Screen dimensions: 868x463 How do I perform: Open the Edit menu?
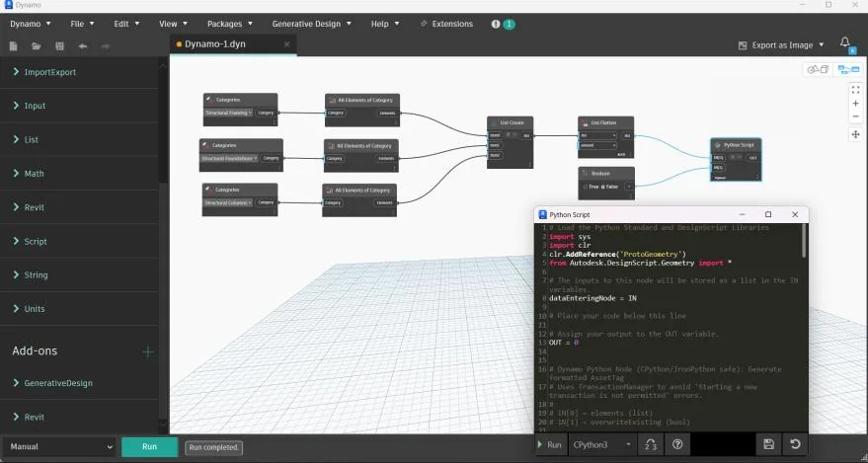click(x=126, y=24)
